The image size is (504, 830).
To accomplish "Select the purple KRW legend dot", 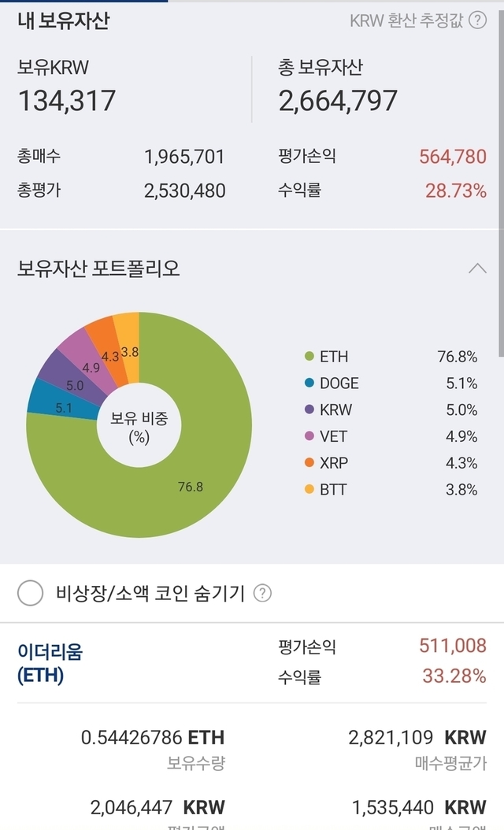I will (x=309, y=409).
